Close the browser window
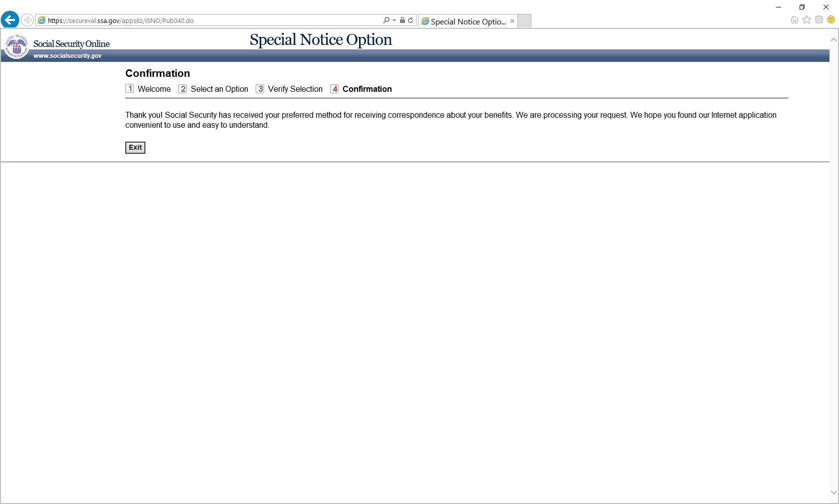Screen dimensions: 839x504 pyautogui.click(x=826, y=7)
